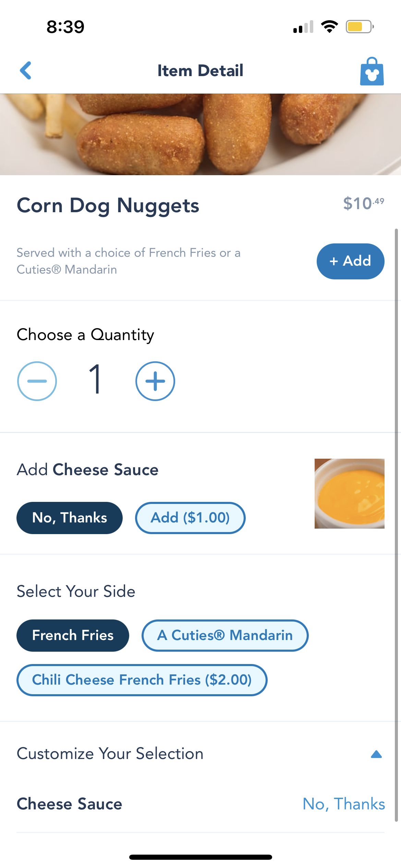Screen dimensions: 401x868
Task: Collapse the Customize Your Selection section
Action: point(376,754)
